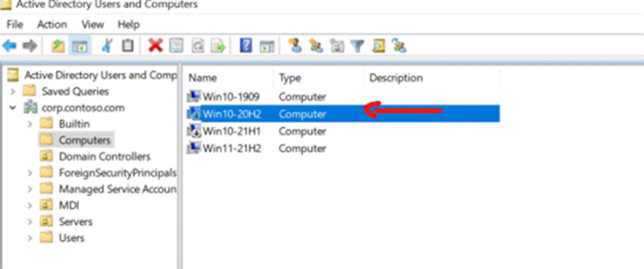The image size is (644, 269).
Task: Select the Win10-21H1 computer name
Action: [232, 131]
